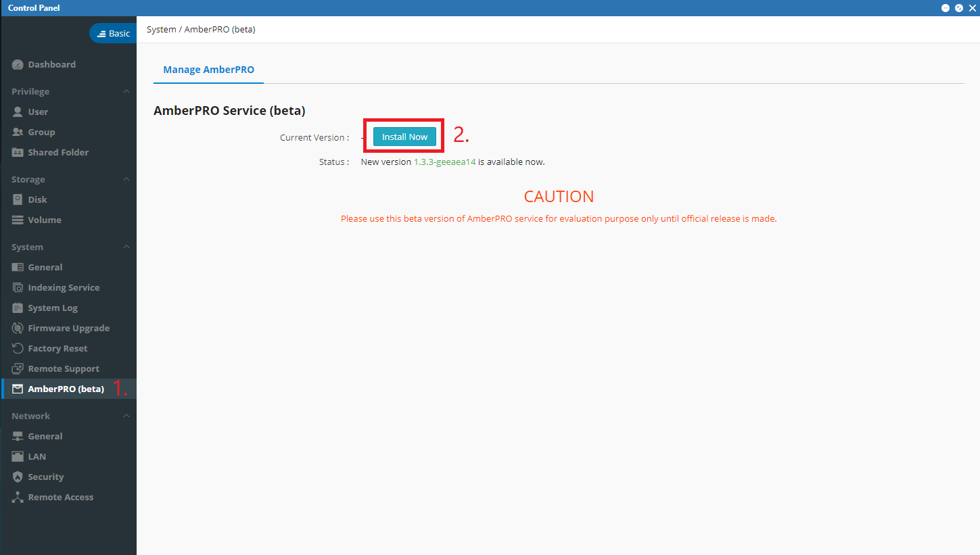
Task: Click the System General icon
Action: point(18,268)
